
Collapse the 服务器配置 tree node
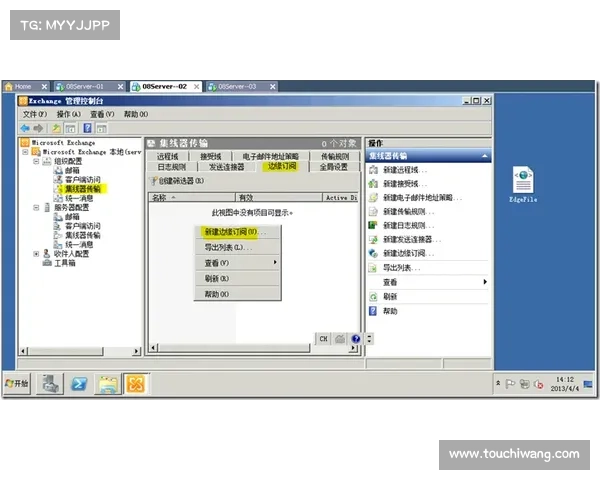pyautogui.click(x=36, y=207)
